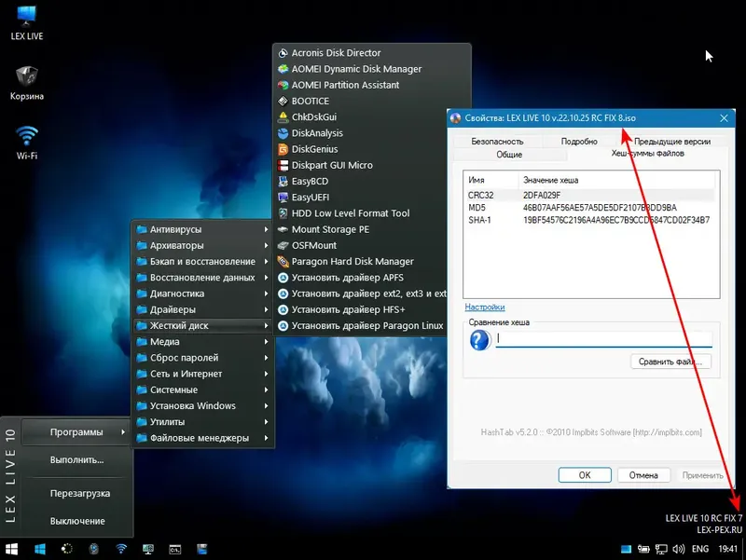Expand the Архиваторы submenu
The image size is (746, 560).
point(202,245)
